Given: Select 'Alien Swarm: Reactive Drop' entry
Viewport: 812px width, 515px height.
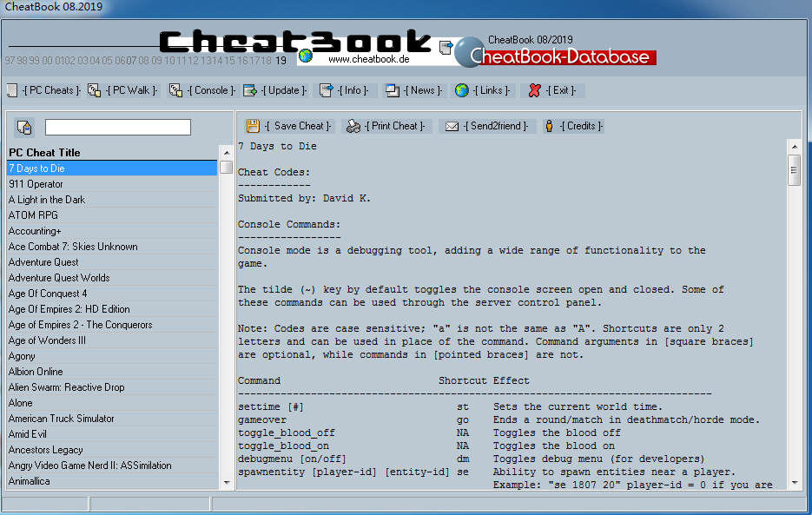Looking at the screenshot, I should point(112,387).
